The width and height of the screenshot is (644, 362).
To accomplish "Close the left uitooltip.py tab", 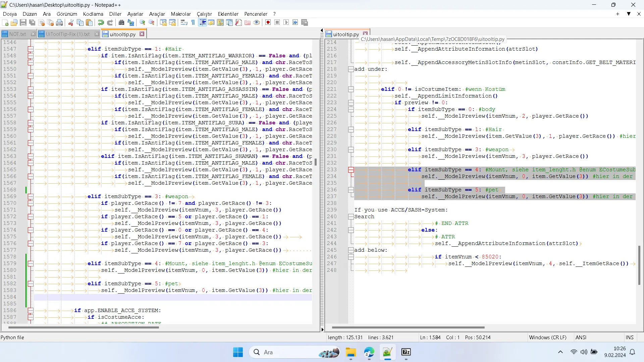I will [142, 34].
